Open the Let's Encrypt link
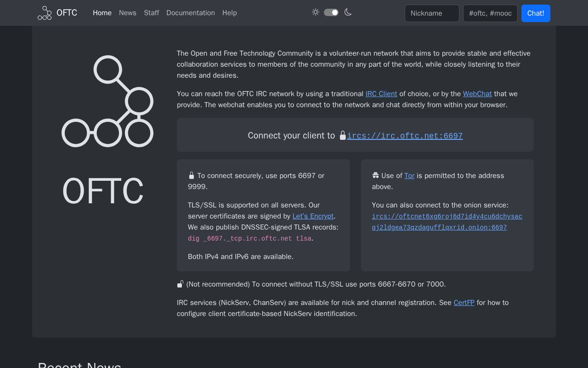This screenshot has height=368, width=588. tap(313, 216)
